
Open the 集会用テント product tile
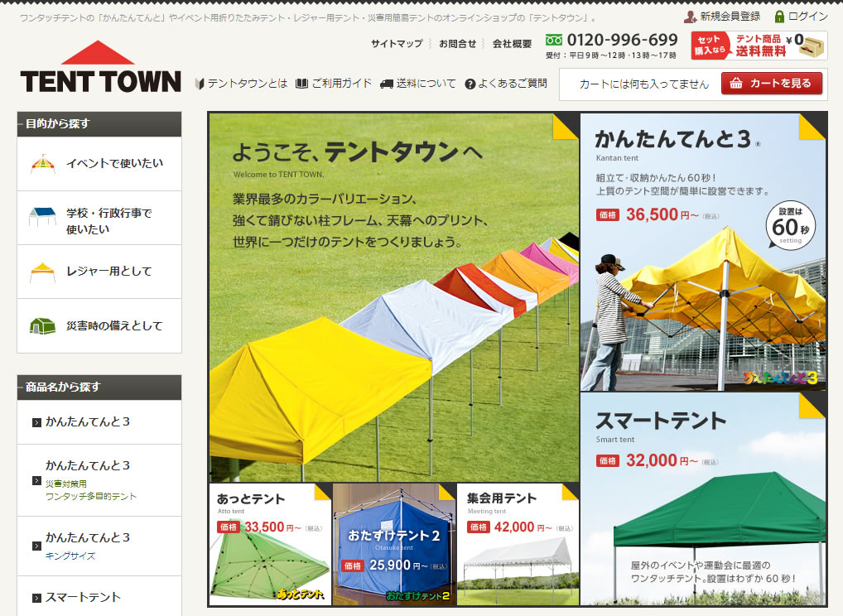[x=518, y=545]
